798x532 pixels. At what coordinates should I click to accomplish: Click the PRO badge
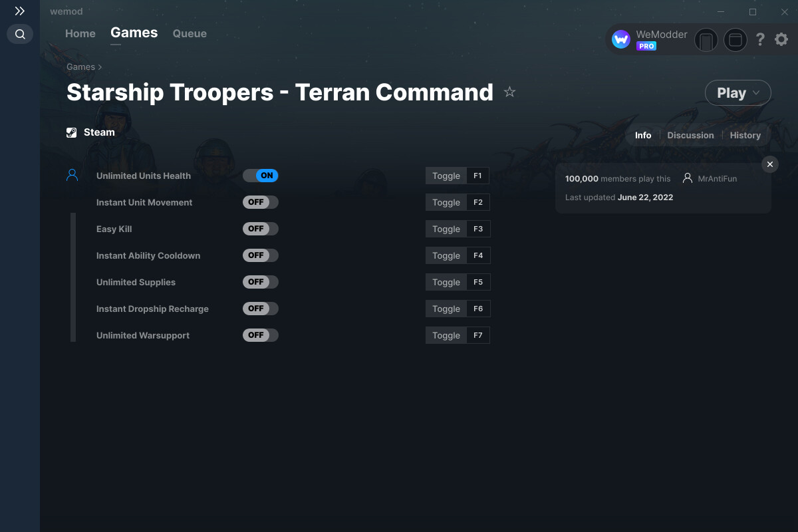point(646,47)
